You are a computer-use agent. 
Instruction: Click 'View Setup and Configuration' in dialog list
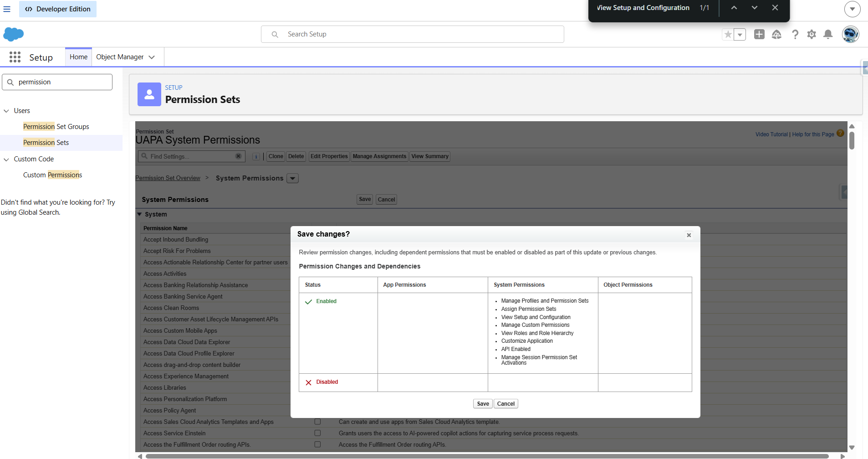tap(536, 317)
